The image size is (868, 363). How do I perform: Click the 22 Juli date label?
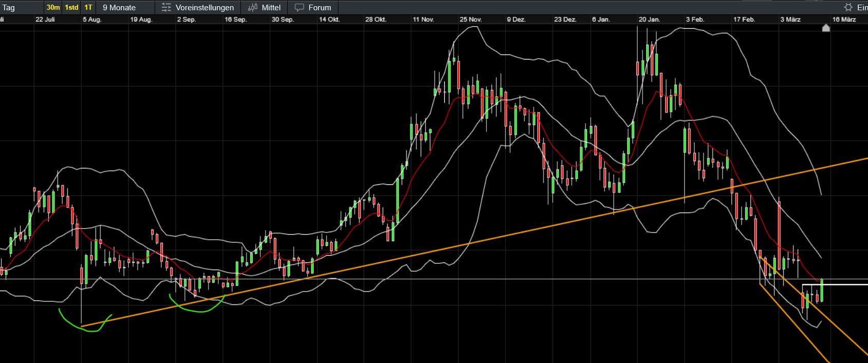pos(45,20)
